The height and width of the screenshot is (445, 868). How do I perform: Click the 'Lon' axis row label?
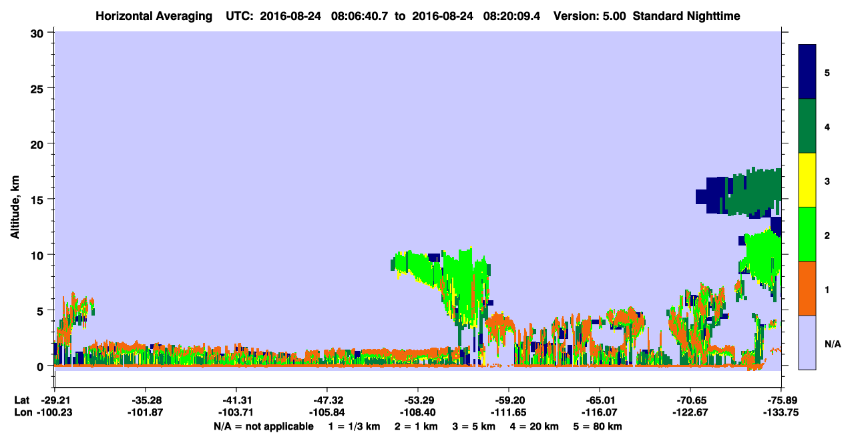[x=23, y=412]
